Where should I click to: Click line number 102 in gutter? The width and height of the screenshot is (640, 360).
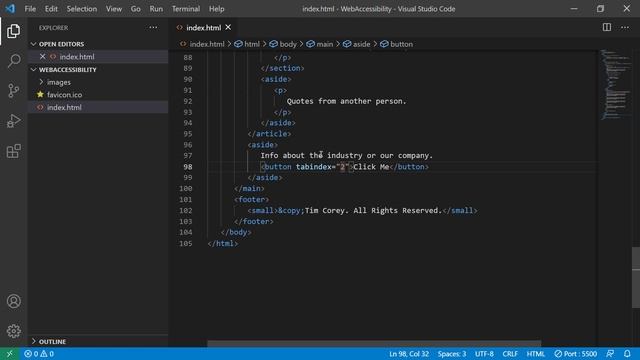[186, 211]
